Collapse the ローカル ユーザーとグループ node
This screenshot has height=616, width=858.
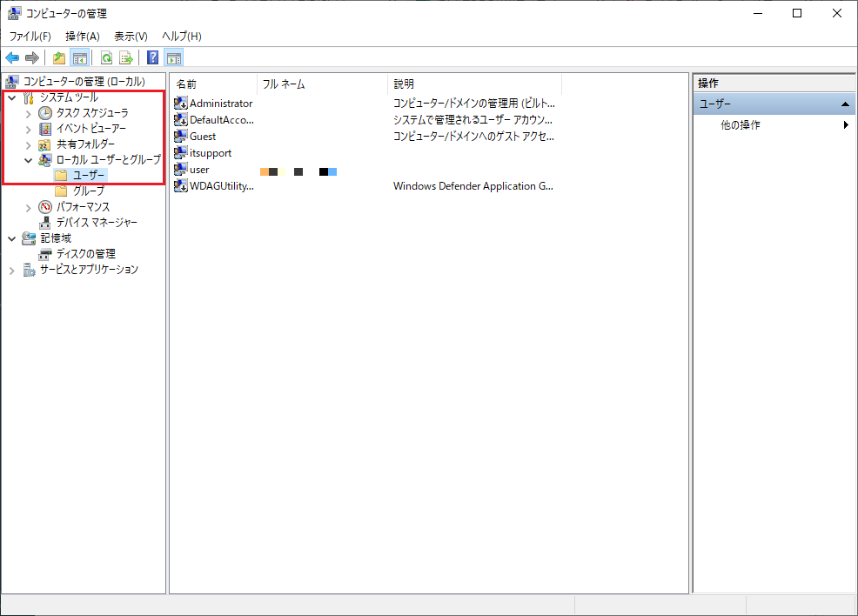pyautogui.click(x=29, y=160)
